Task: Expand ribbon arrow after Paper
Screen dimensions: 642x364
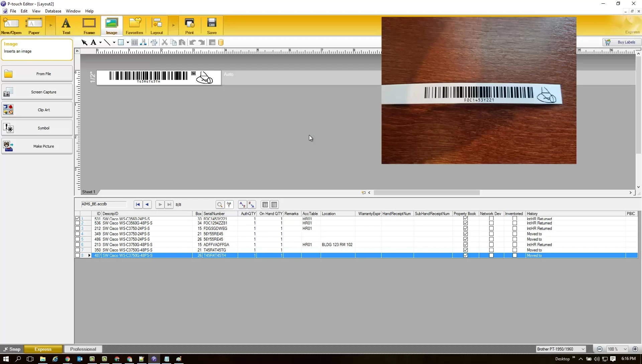Action: pyautogui.click(x=50, y=25)
